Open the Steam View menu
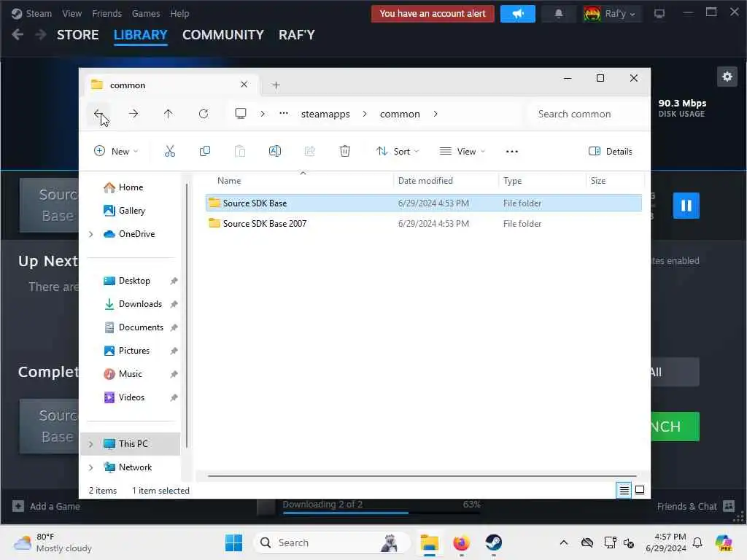 pos(72,14)
